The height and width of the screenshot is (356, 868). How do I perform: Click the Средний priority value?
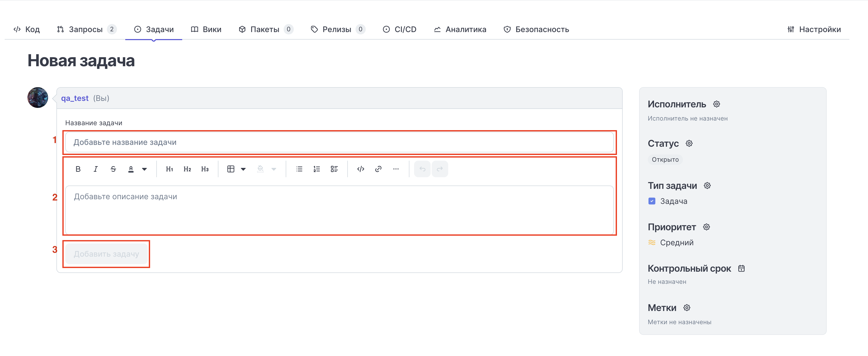(x=676, y=242)
